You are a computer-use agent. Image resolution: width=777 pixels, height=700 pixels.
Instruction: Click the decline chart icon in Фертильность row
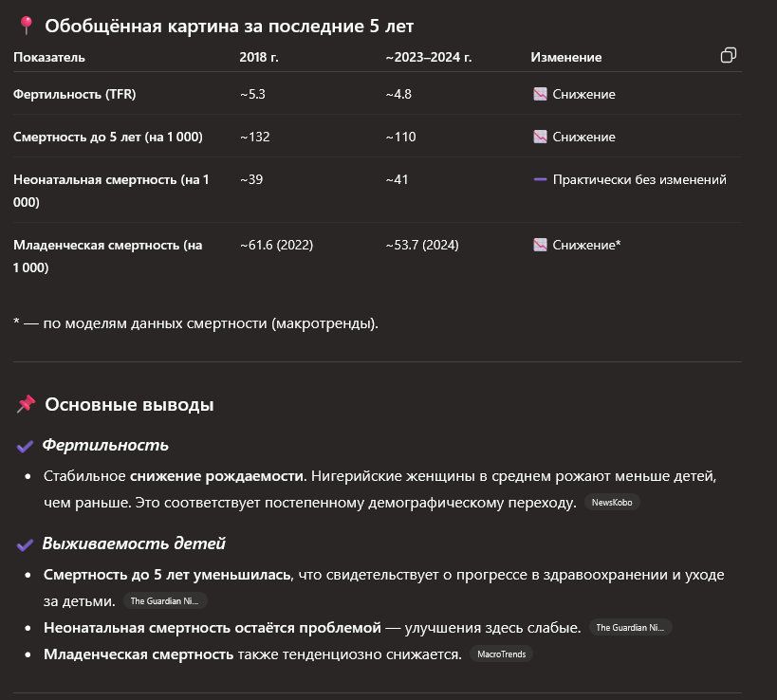click(540, 94)
